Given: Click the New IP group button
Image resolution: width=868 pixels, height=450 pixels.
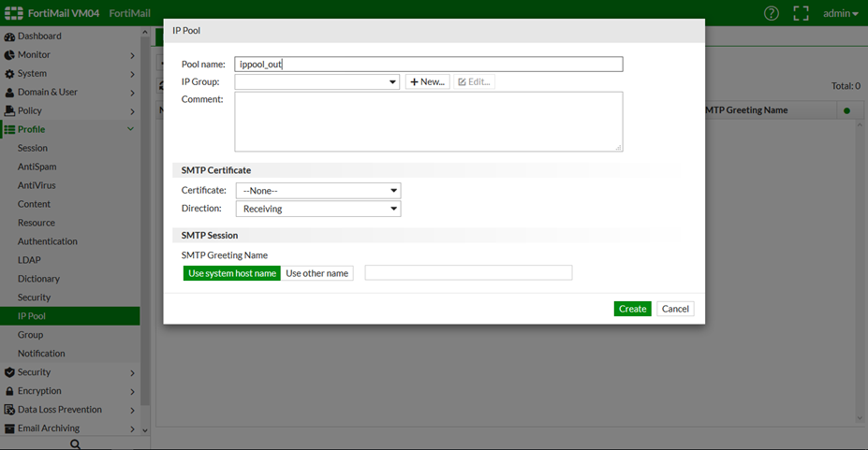Looking at the screenshot, I should (x=427, y=82).
